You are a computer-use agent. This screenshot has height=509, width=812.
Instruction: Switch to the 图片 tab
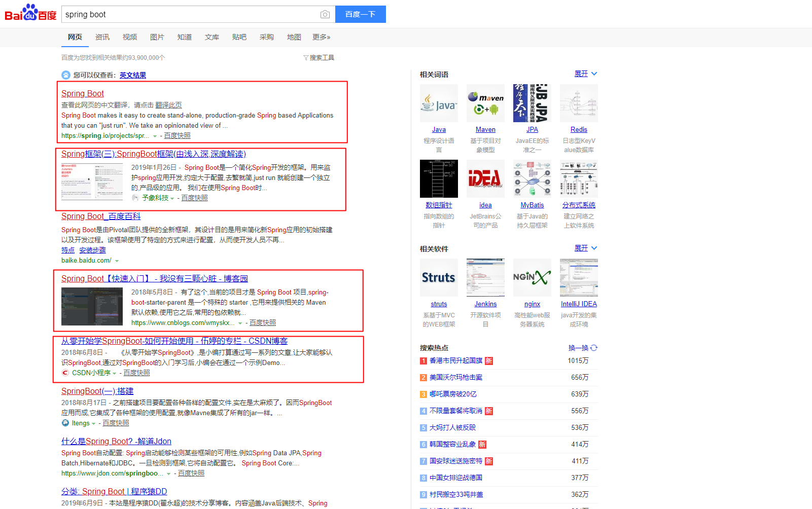pos(157,37)
